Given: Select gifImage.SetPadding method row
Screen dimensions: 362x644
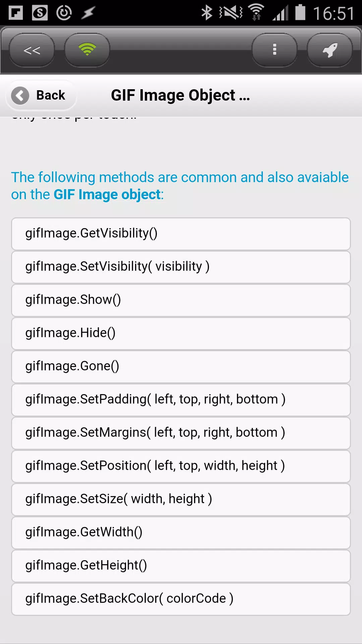Looking at the screenshot, I should click(181, 400).
